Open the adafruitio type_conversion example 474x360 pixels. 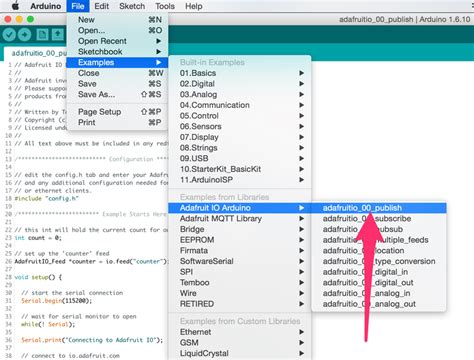379,261
